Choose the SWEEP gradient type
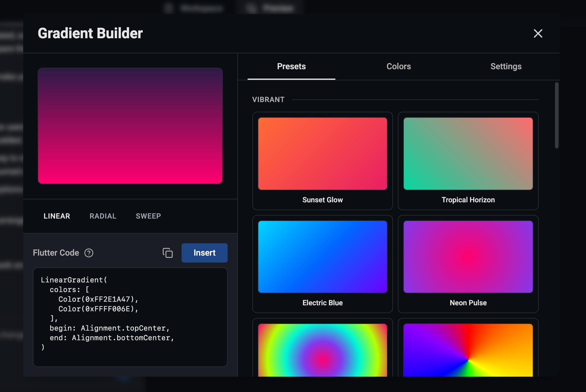 coord(148,216)
